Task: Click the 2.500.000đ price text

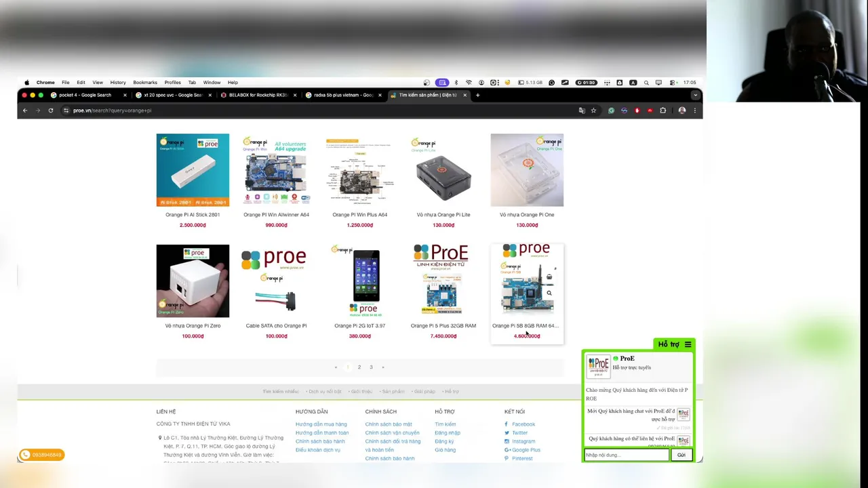Action: (193, 225)
